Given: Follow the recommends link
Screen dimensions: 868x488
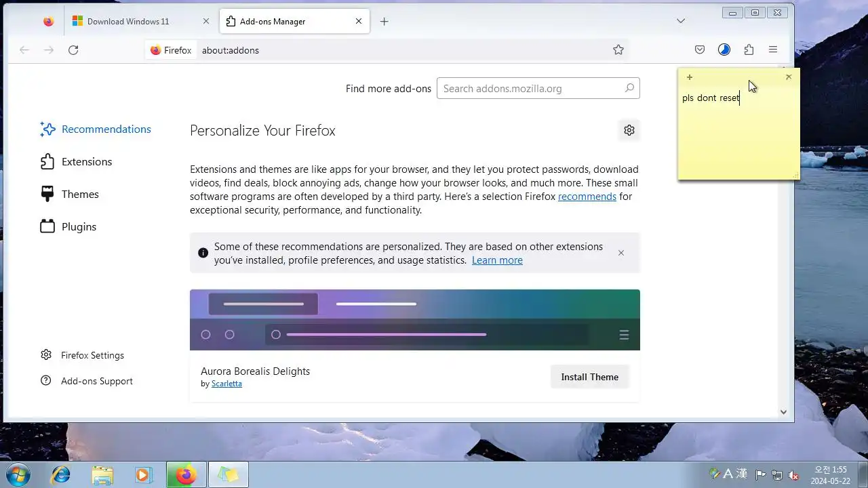Looking at the screenshot, I should pyautogui.click(x=587, y=197).
